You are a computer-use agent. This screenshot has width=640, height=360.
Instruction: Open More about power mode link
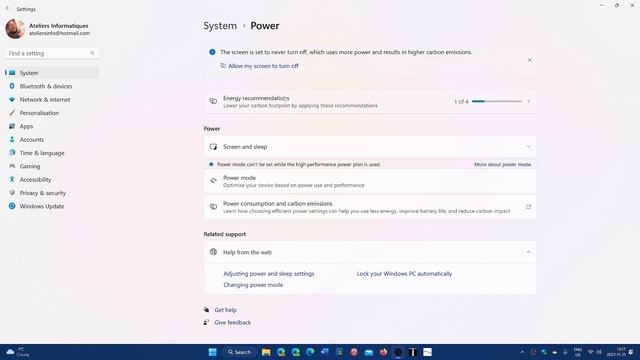click(502, 164)
